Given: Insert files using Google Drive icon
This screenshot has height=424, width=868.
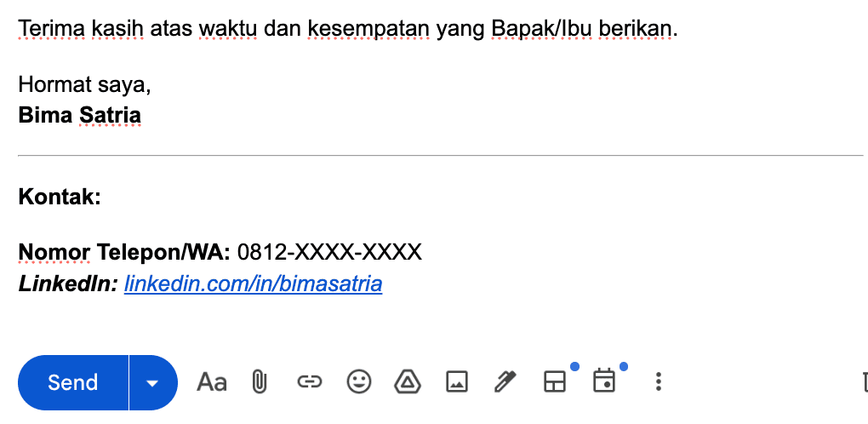Looking at the screenshot, I should (x=408, y=382).
